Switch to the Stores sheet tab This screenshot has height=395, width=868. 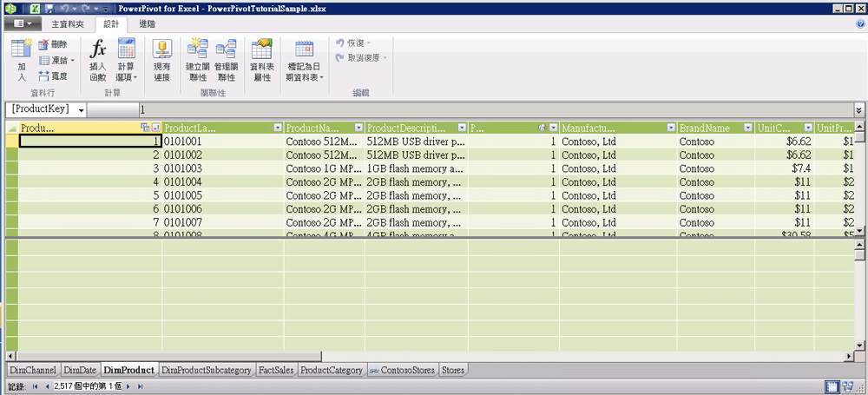pyautogui.click(x=452, y=370)
